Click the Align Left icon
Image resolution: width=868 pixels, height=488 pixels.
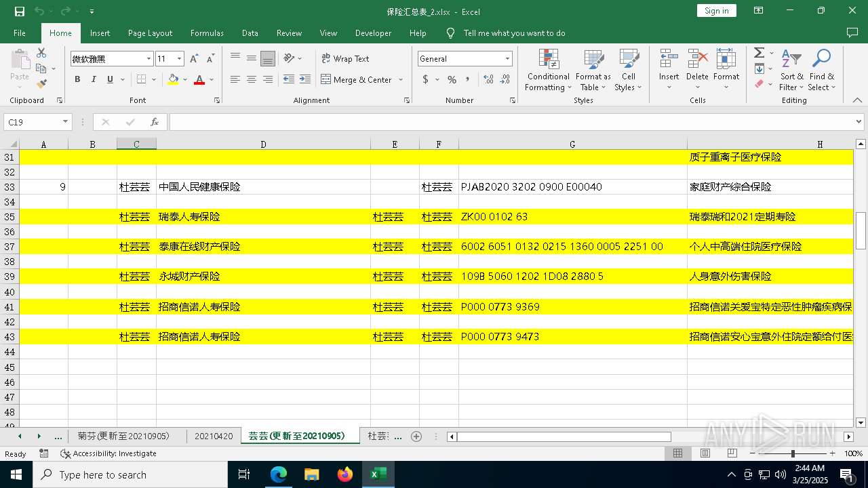[x=235, y=79]
